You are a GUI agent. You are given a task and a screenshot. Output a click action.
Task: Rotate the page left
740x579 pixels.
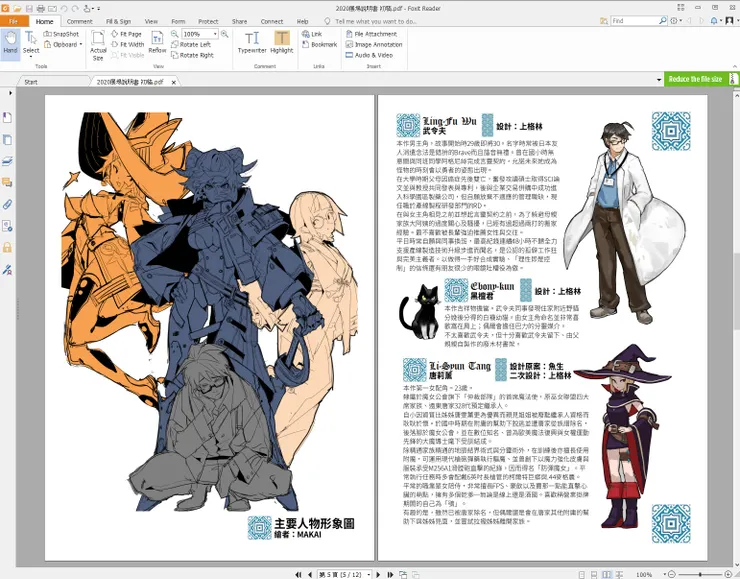click(191, 44)
